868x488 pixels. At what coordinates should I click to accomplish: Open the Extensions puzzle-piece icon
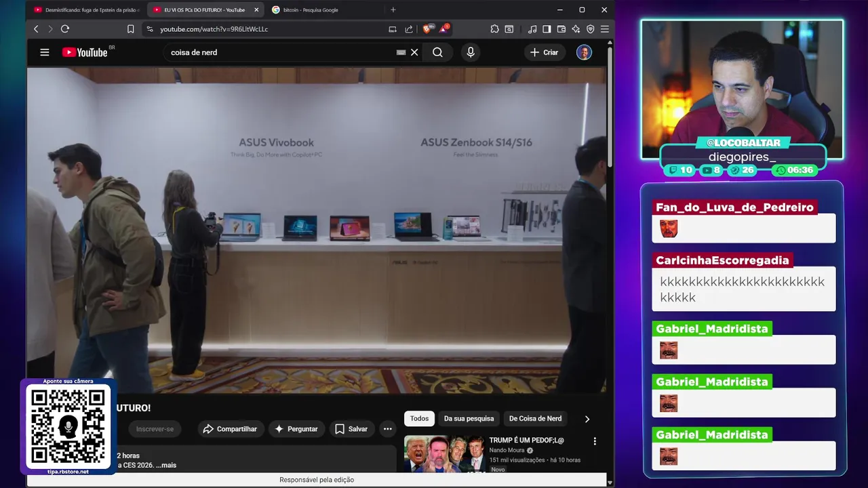(x=494, y=29)
